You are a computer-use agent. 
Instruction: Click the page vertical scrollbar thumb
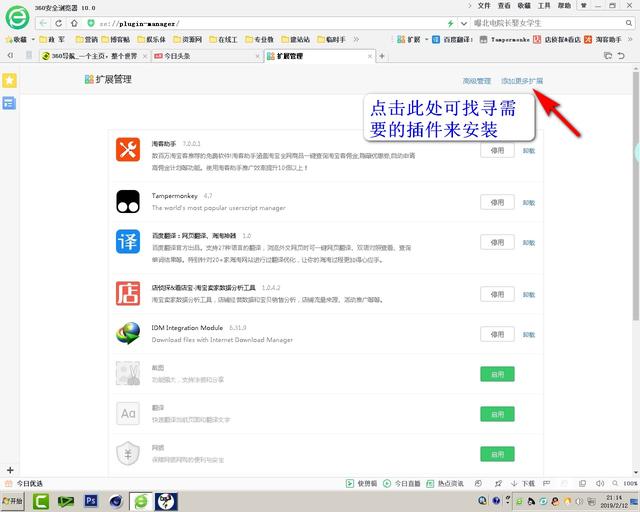click(636, 195)
